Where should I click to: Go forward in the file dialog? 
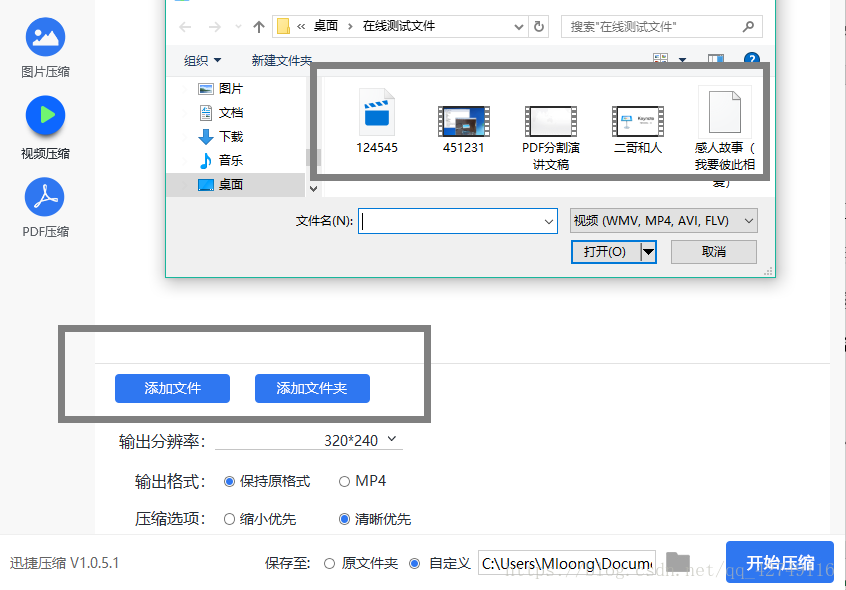(215, 26)
